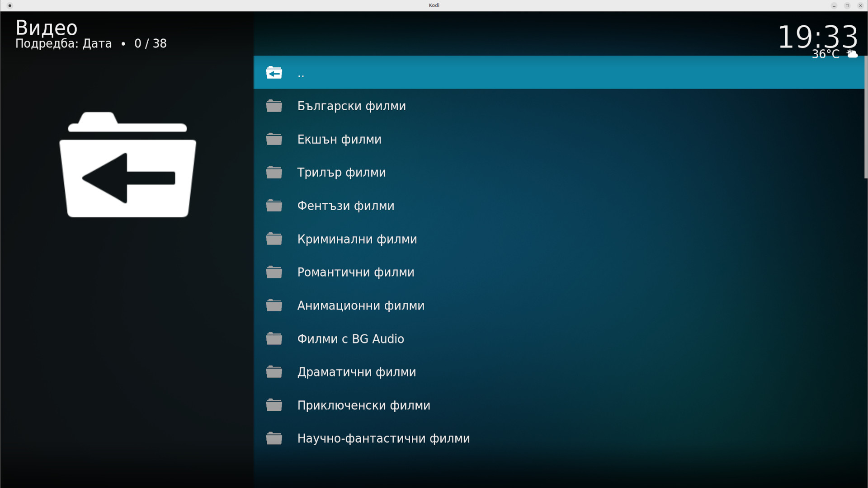Click the weather cloud icon near temperature
Viewport: 868px width, 488px height.
point(852,54)
